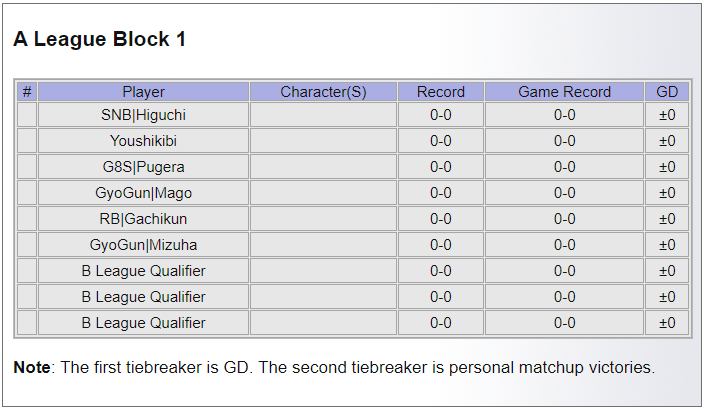This screenshot has width=706, height=411.
Task: Select the GyoGun|Mizuha player cell
Action: click(x=143, y=245)
